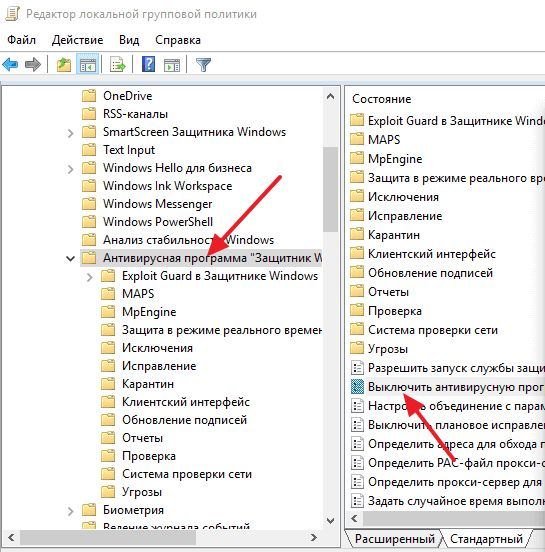This screenshot has width=545, height=552.
Task: Click tree vertical scrollbar down arrow
Action: point(330,520)
